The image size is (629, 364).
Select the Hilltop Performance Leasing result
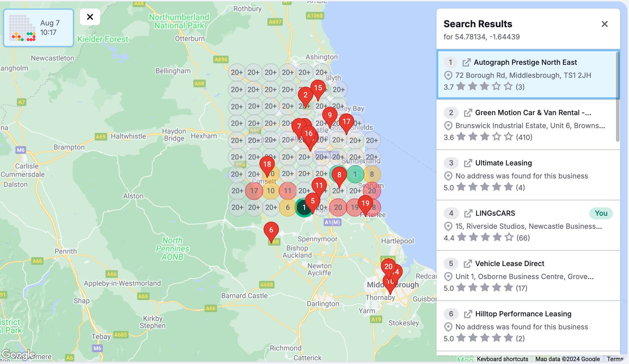click(528, 326)
